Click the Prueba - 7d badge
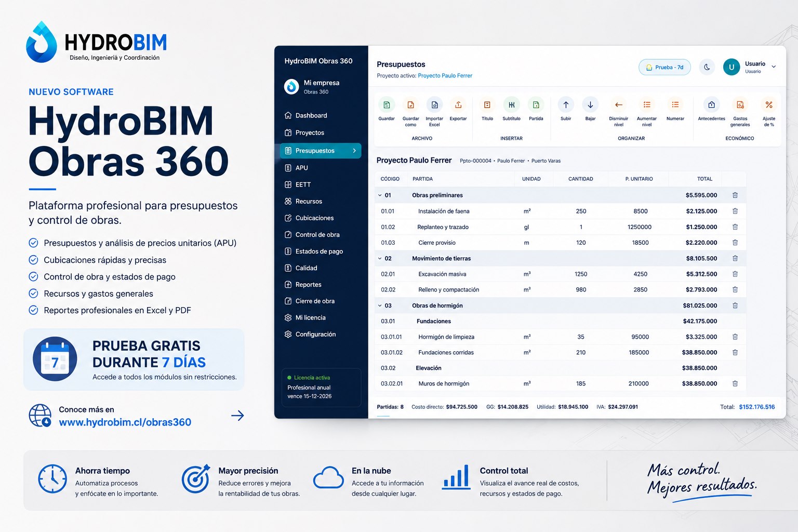This screenshot has height=532, width=798. tap(664, 67)
